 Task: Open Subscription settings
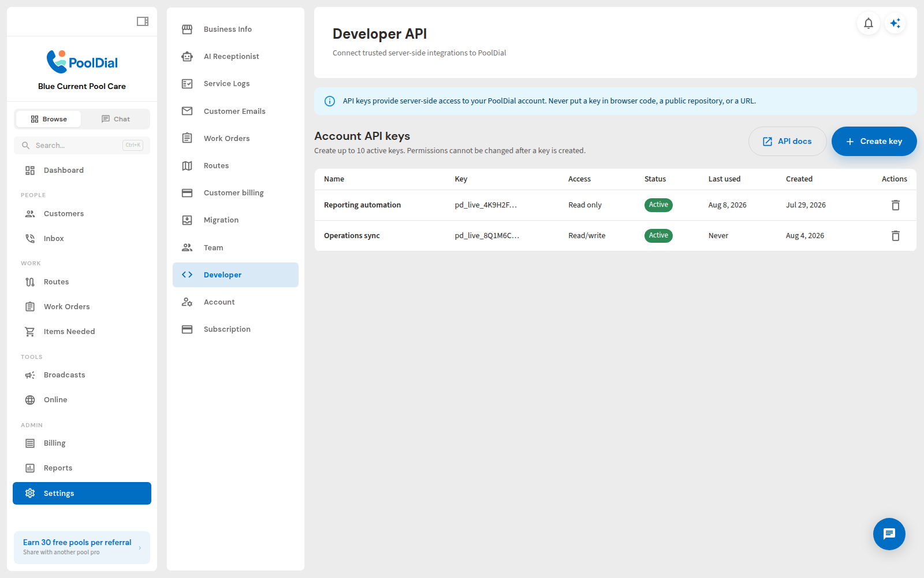(236, 329)
